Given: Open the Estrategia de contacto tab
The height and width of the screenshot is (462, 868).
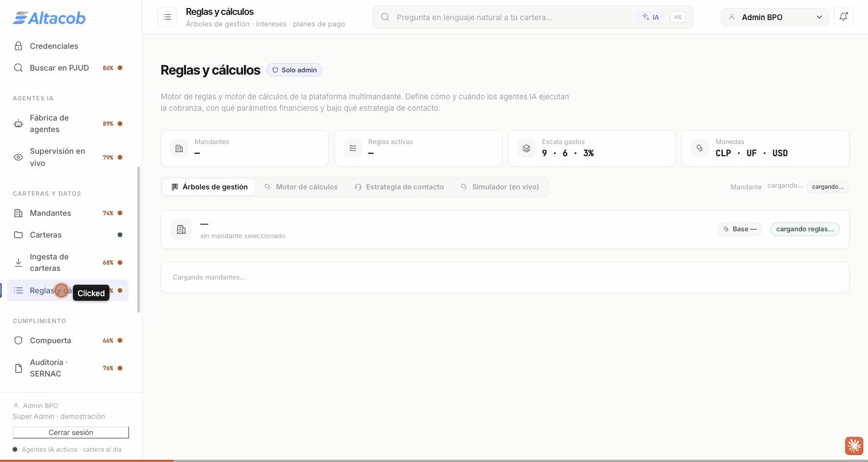Looking at the screenshot, I should point(399,187).
